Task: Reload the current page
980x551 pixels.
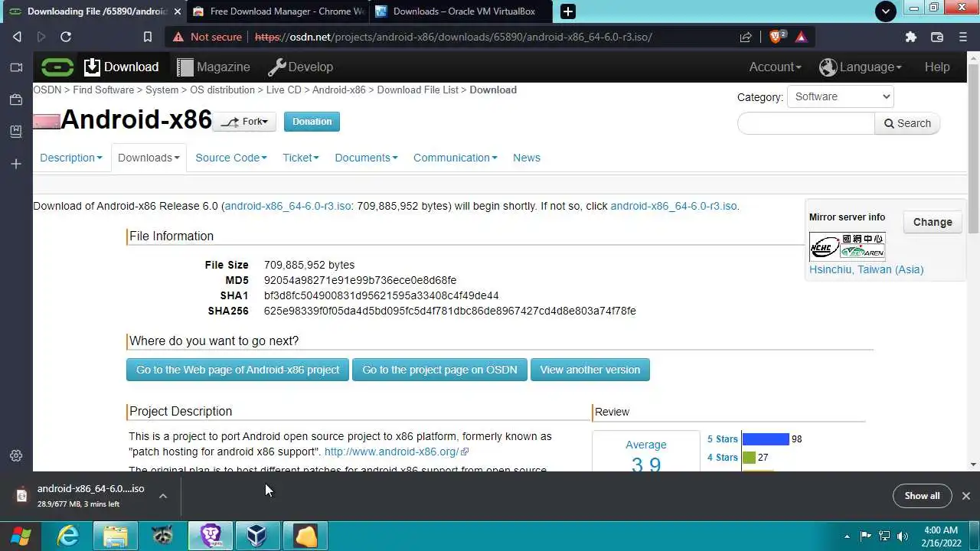Action: tap(66, 37)
